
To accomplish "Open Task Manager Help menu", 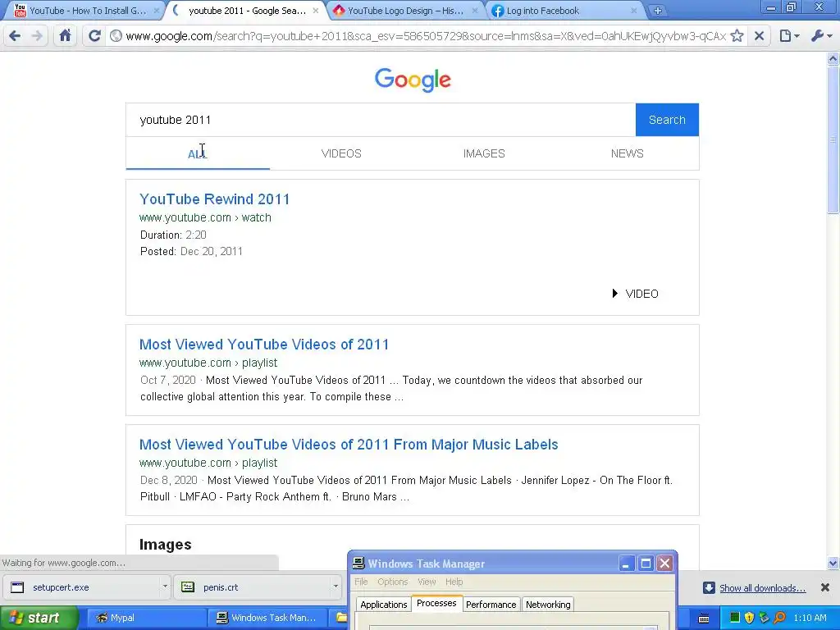I will pyautogui.click(x=454, y=582).
